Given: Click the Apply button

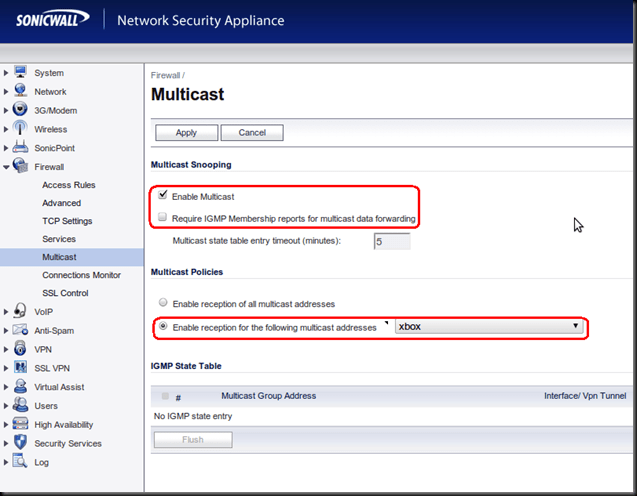Looking at the screenshot, I should pos(186,133).
